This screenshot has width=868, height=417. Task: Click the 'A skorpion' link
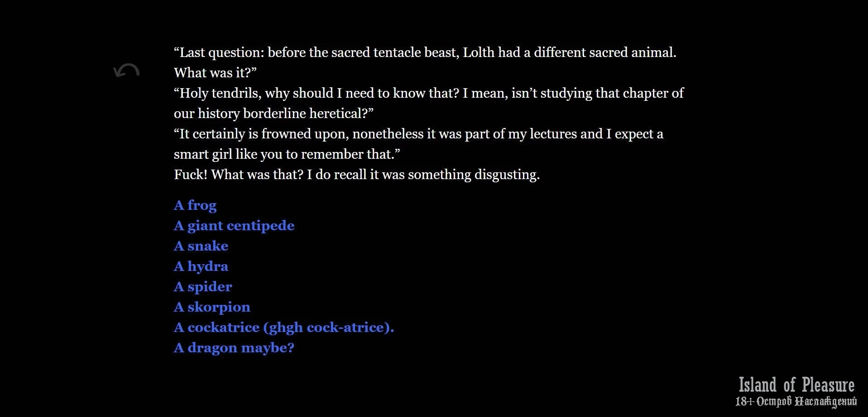pos(212,307)
